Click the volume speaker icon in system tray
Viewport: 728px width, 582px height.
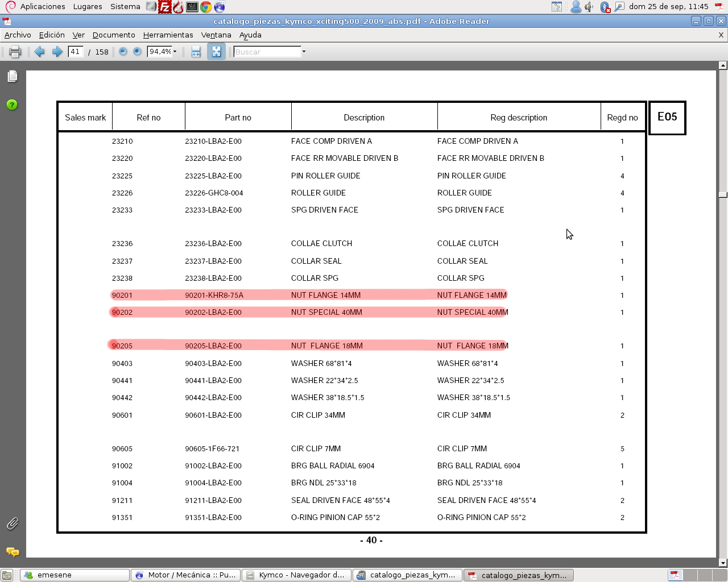[x=589, y=7]
